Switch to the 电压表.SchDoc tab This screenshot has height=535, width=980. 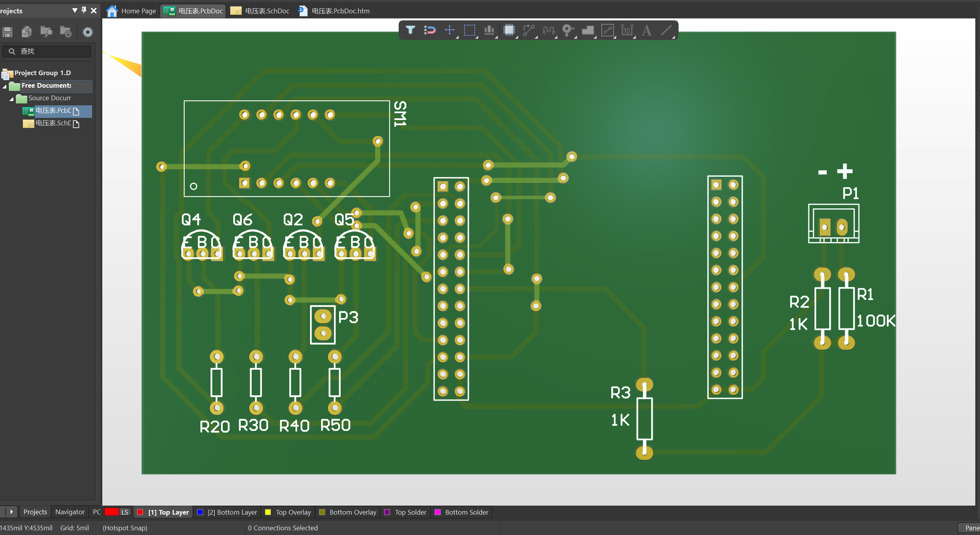(x=260, y=11)
